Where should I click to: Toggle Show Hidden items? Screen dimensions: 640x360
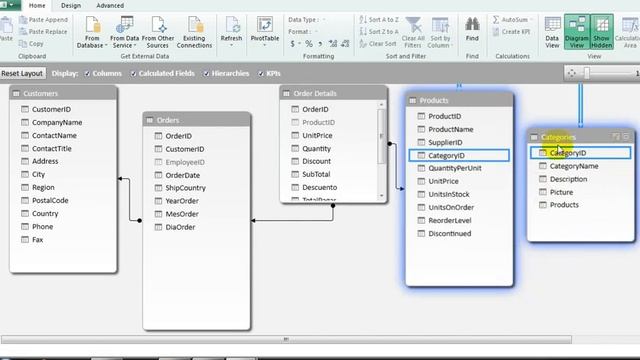click(602, 32)
